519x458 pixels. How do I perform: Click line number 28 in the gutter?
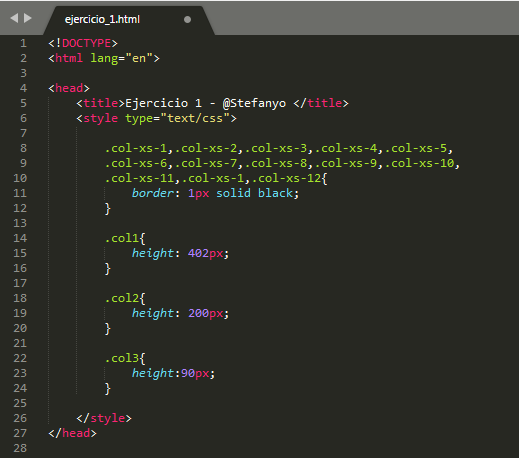[x=20, y=448]
